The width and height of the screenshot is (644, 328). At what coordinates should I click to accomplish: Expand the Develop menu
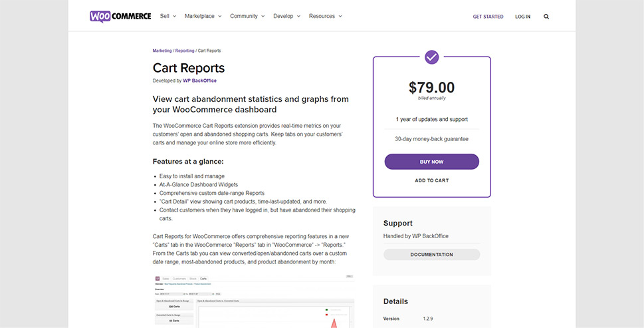[287, 16]
